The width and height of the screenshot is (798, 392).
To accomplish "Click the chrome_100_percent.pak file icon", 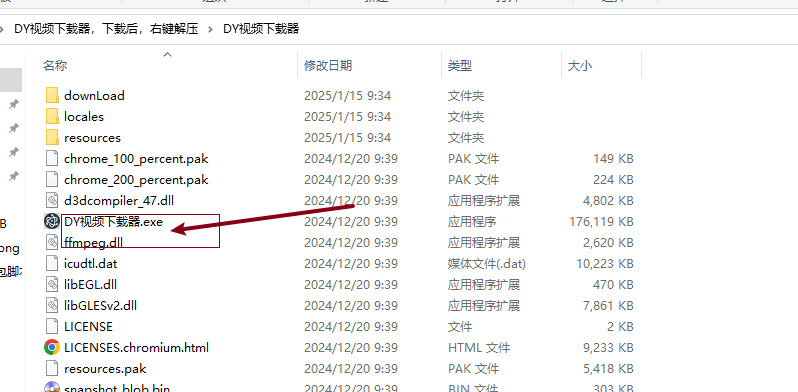I will (x=52, y=158).
